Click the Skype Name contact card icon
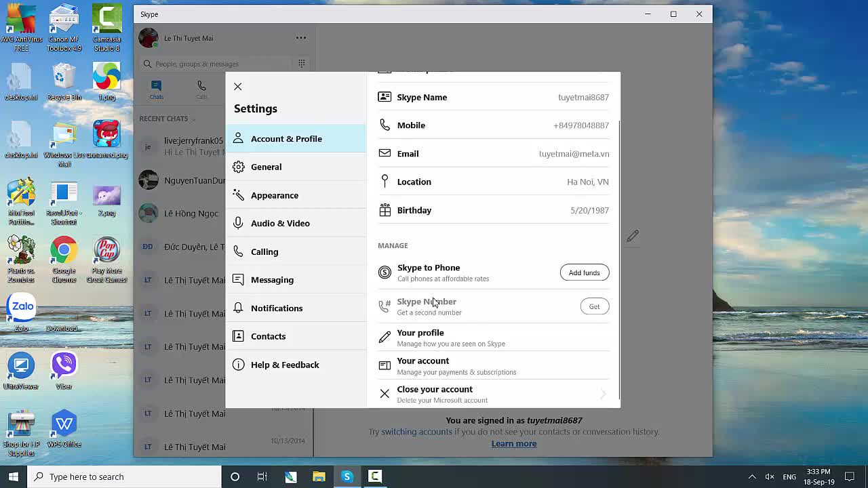 (x=384, y=97)
